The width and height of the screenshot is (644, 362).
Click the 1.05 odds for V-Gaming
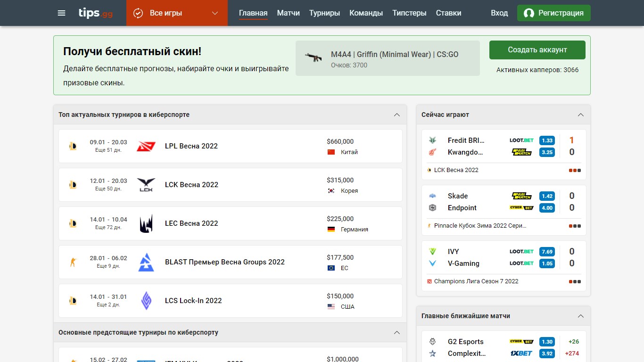point(547,263)
